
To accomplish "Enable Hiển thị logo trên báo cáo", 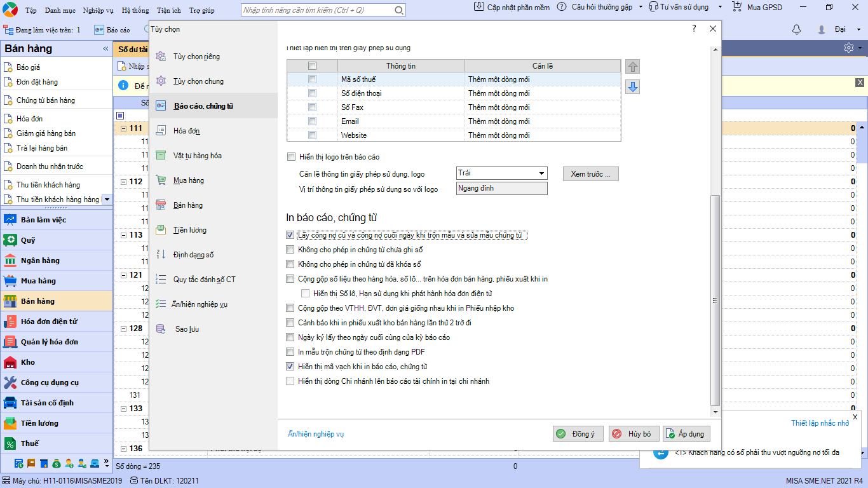I will coord(291,157).
